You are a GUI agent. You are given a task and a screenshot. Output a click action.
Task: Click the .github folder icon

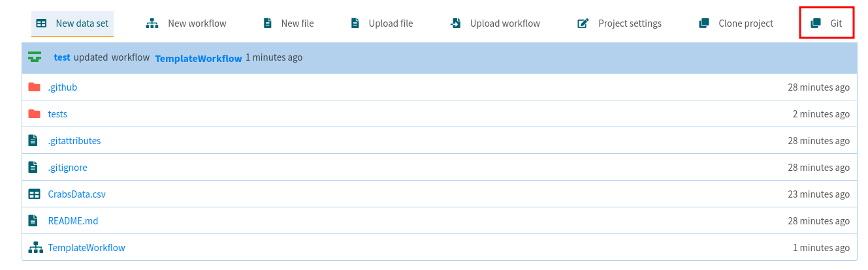coord(34,87)
